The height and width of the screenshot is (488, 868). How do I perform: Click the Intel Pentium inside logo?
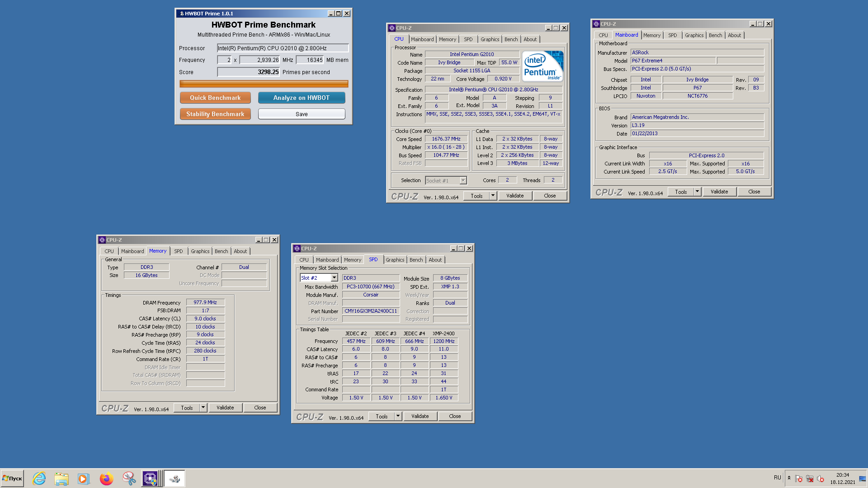tap(542, 66)
